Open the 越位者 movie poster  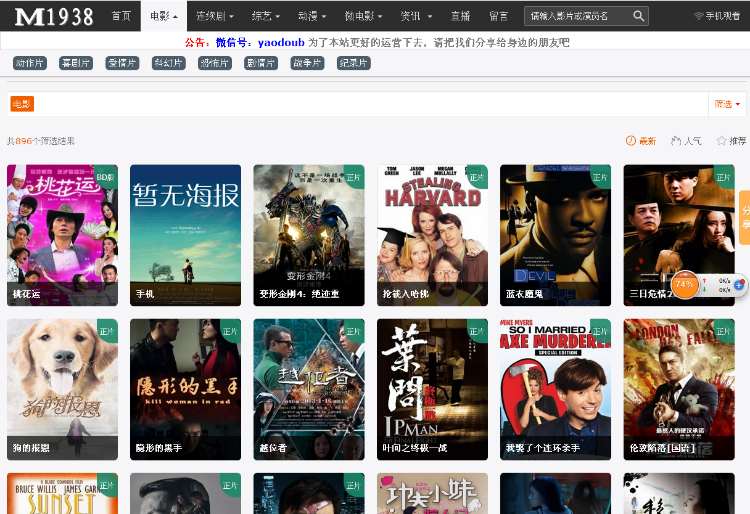(x=309, y=390)
